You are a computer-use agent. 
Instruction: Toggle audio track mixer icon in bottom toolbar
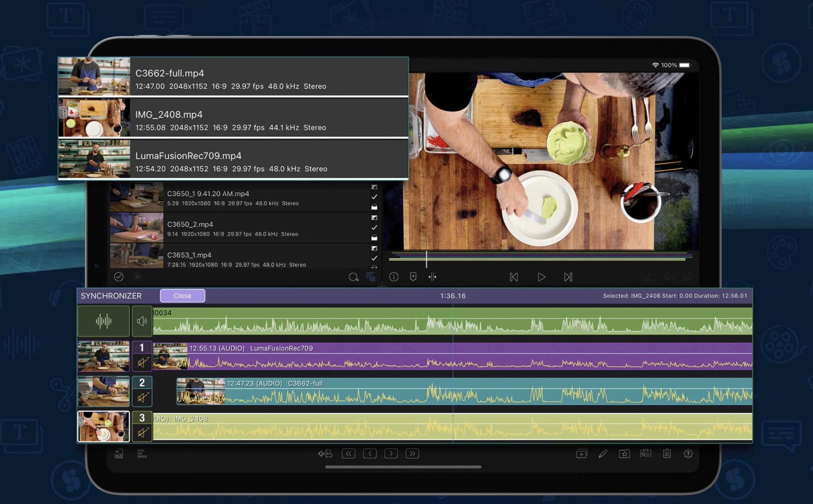pyautogui.click(x=325, y=454)
